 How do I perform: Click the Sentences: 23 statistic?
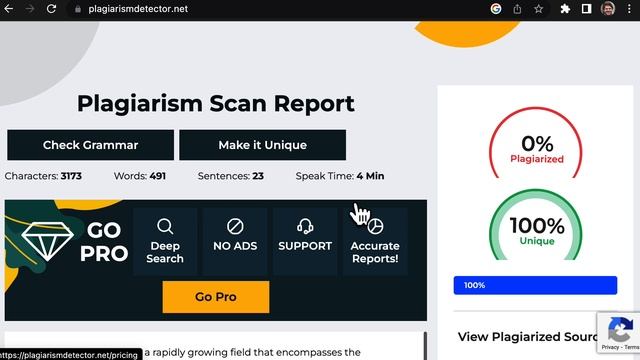click(231, 176)
